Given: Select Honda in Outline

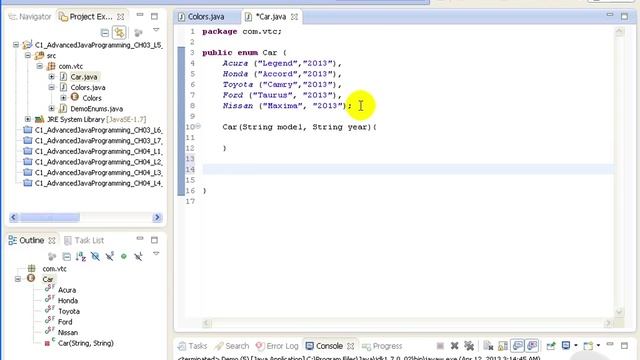Looking at the screenshot, I should 68,300.
